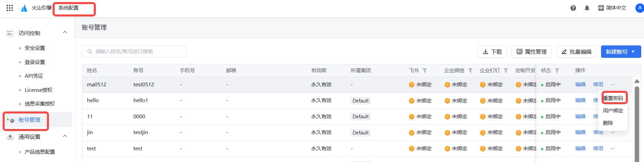Filter the 企业微信 column
Screen dimensions: 644x162
(x=470, y=71)
